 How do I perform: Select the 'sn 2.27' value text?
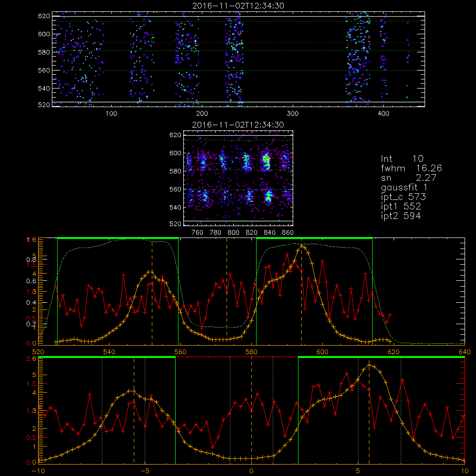click(408, 178)
